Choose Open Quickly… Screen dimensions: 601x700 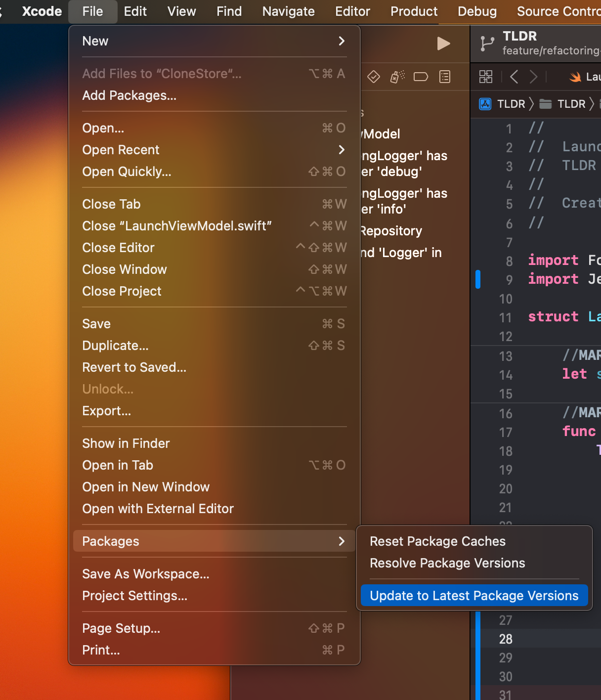click(215, 172)
